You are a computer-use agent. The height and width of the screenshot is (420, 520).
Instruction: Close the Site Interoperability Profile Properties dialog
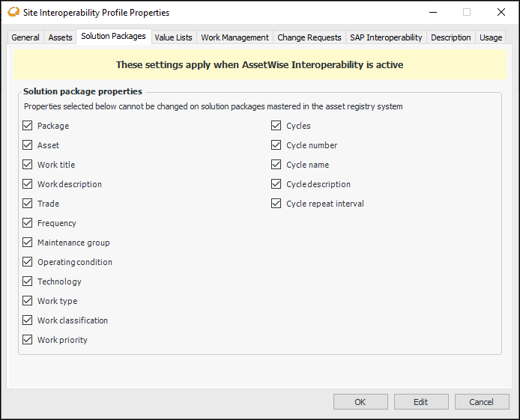click(501, 12)
